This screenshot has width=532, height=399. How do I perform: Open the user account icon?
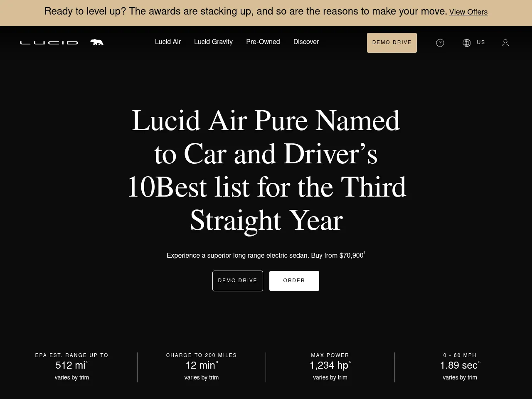click(505, 42)
